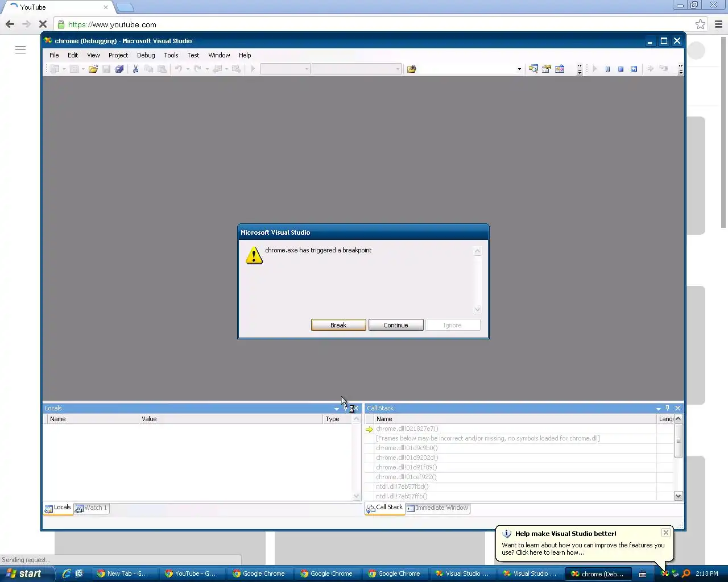Screen dimensions: 728x582
Task: Click the Break All pause icon
Action: [x=607, y=69]
